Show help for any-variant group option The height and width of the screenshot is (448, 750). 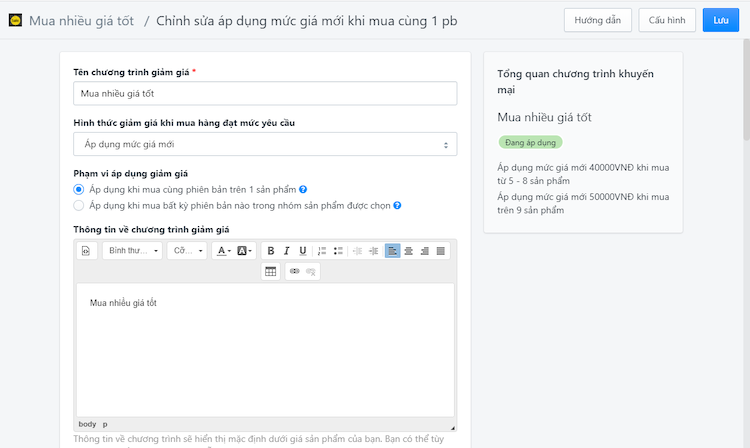[397, 206]
